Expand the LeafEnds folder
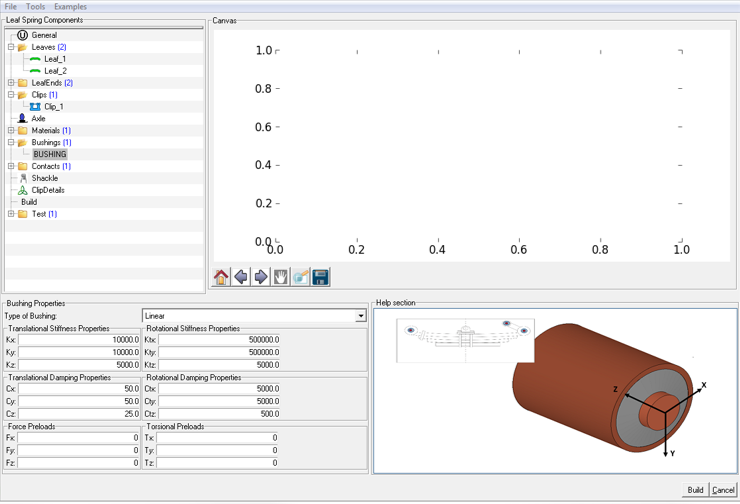740x504 pixels. [11, 83]
